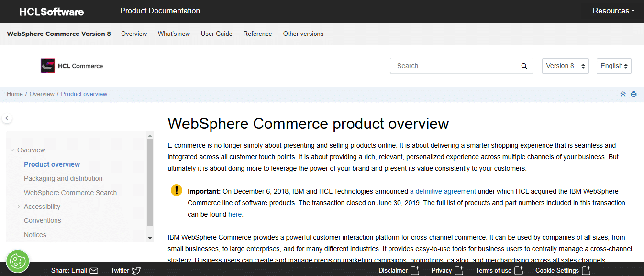Click the Twitter bird icon in footer
Viewport: 644px width, 276px height.
(136, 271)
